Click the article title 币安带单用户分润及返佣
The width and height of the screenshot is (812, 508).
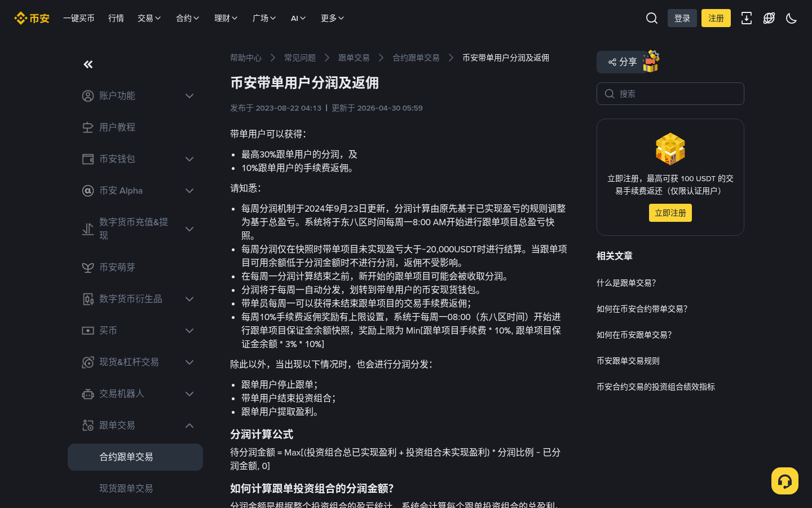pyautogui.click(x=304, y=83)
